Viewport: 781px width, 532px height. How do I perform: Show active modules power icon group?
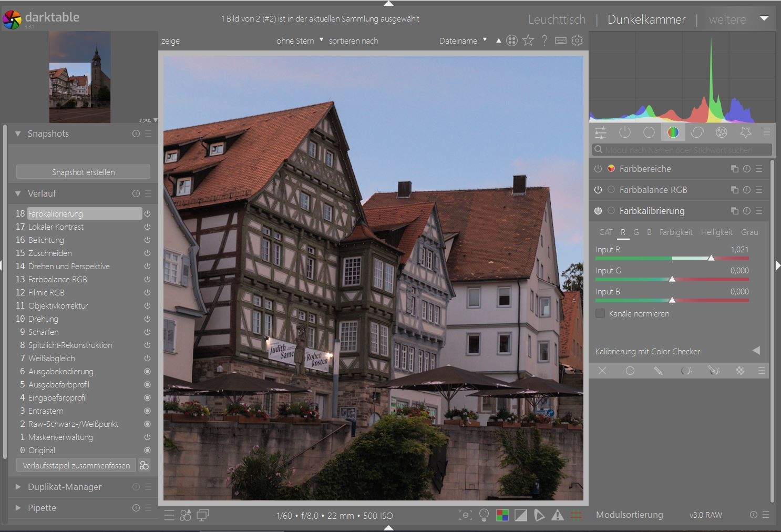[624, 132]
